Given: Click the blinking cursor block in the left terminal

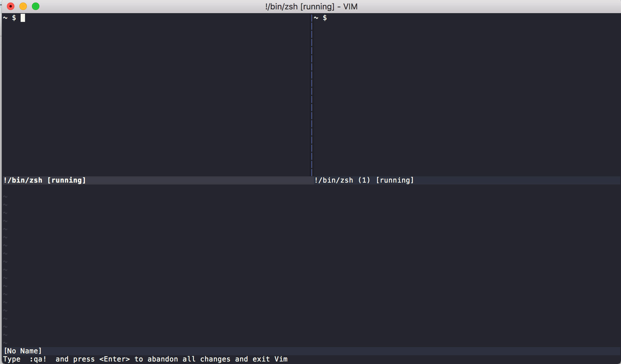Looking at the screenshot, I should coord(22,18).
